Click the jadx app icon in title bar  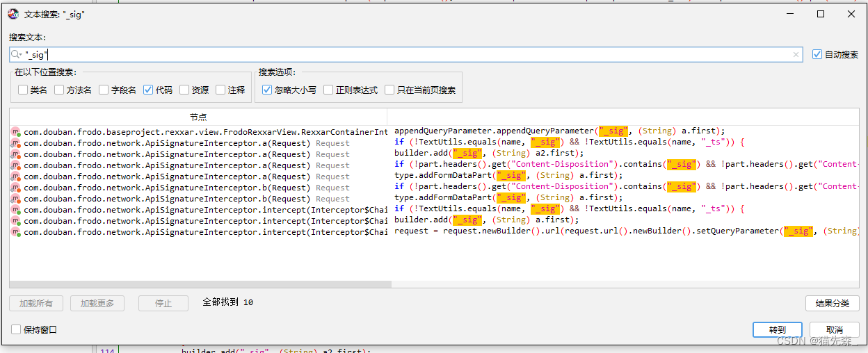pos(13,14)
